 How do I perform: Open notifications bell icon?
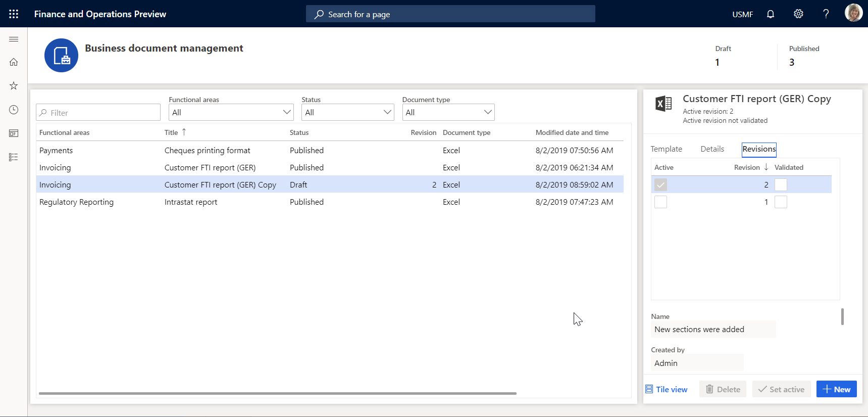coord(771,14)
